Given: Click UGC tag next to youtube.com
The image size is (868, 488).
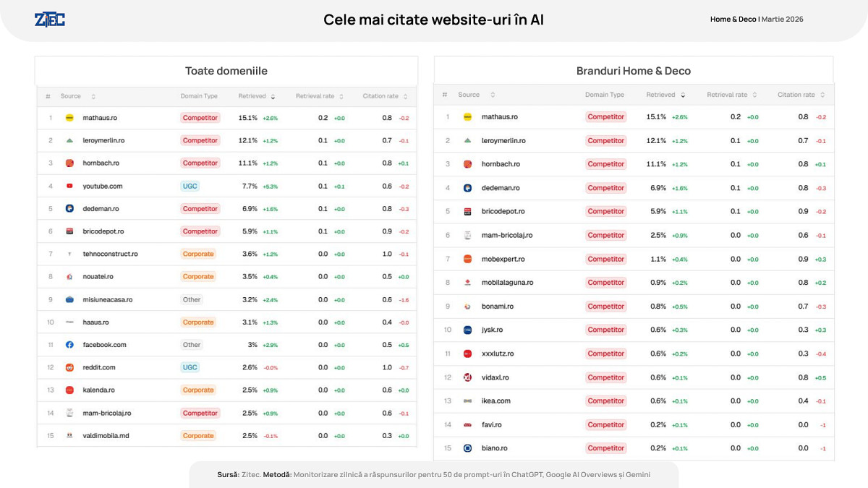Looking at the screenshot, I should [190, 186].
